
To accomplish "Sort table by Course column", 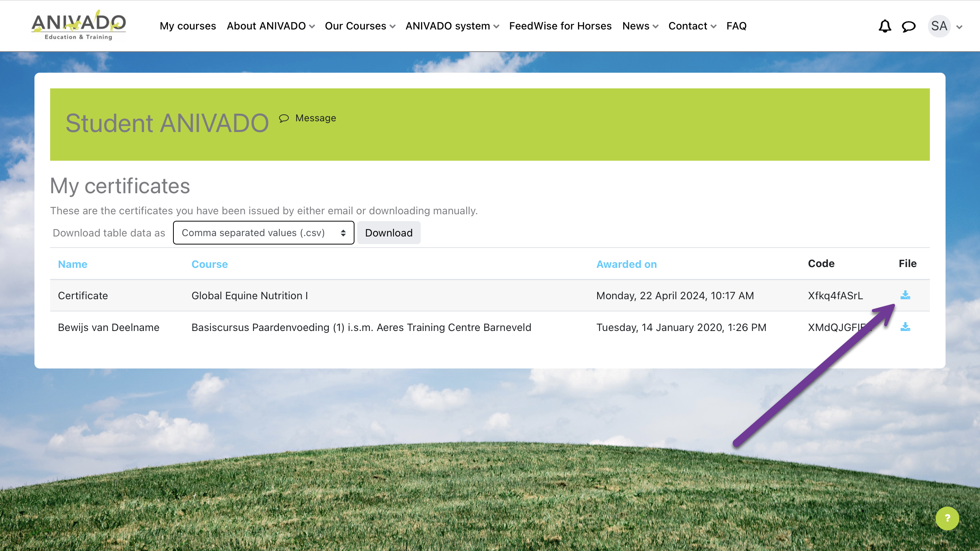I will (209, 264).
